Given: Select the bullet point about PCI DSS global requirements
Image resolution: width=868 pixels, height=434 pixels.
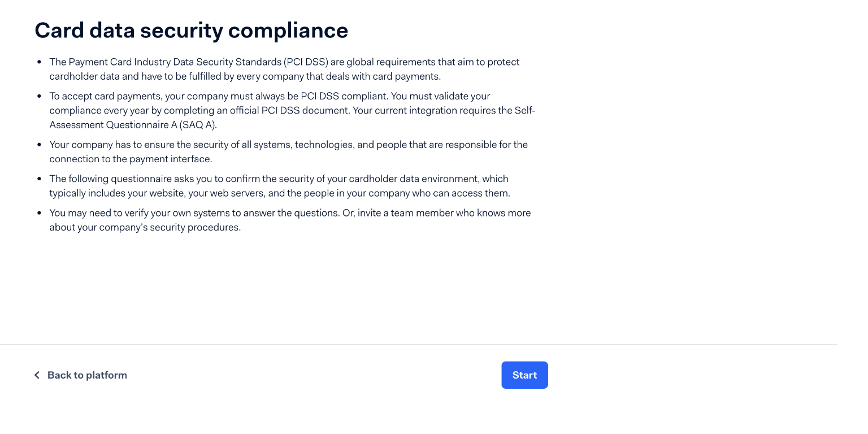Looking at the screenshot, I should 284,69.
